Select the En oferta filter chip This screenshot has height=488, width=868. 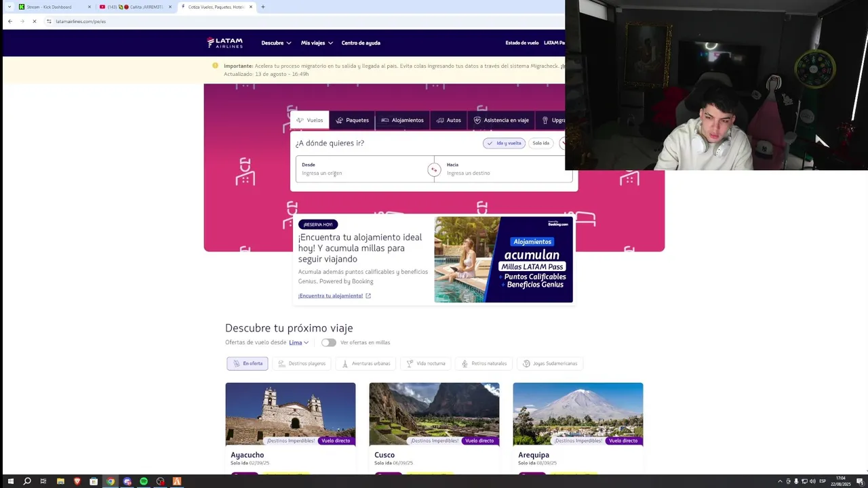pos(248,363)
